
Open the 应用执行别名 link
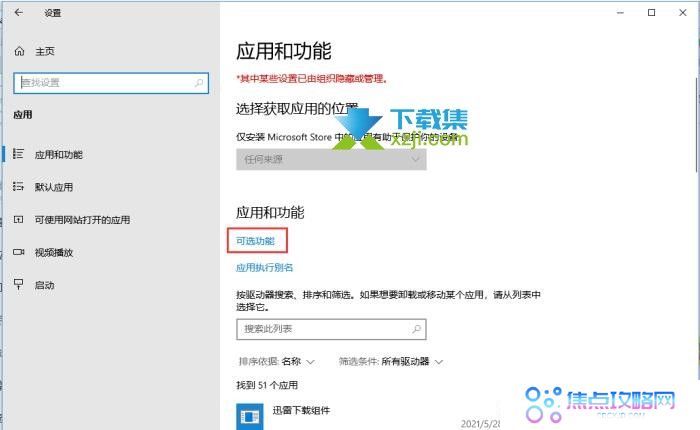(x=264, y=267)
